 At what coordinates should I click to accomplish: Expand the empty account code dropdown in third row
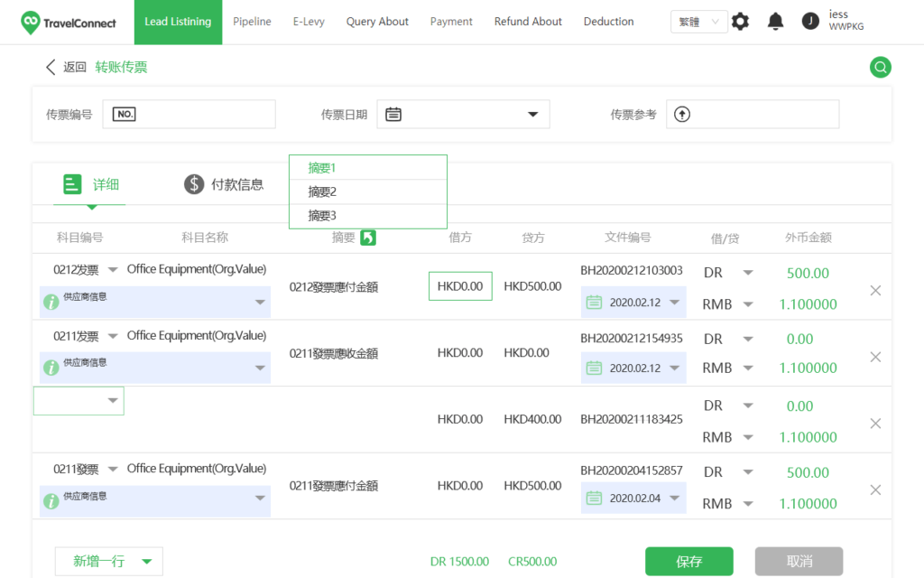coord(113,401)
